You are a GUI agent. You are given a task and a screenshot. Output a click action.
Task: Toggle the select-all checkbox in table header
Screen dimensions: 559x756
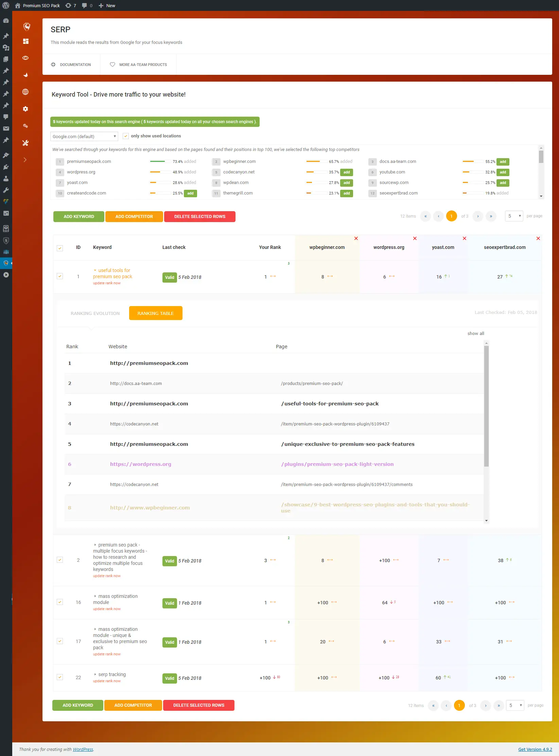60,248
